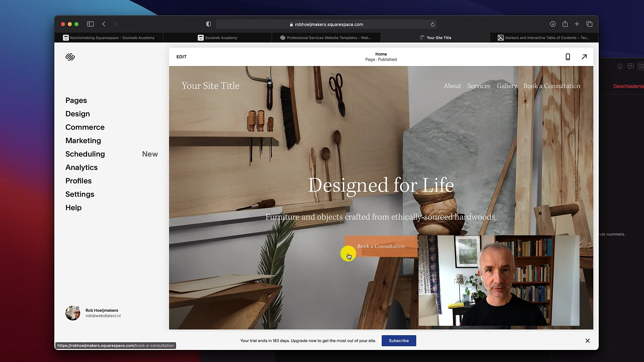This screenshot has height=362, width=644.
Task: Switch to Kennismaking Squarespace tab
Action: pyautogui.click(x=109, y=38)
